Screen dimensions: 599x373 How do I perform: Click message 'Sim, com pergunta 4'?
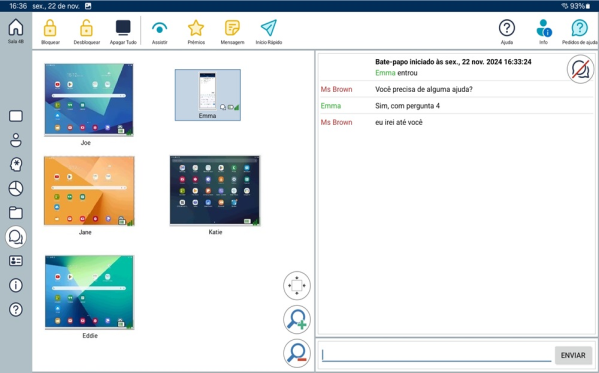pyautogui.click(x=407, y=106)
